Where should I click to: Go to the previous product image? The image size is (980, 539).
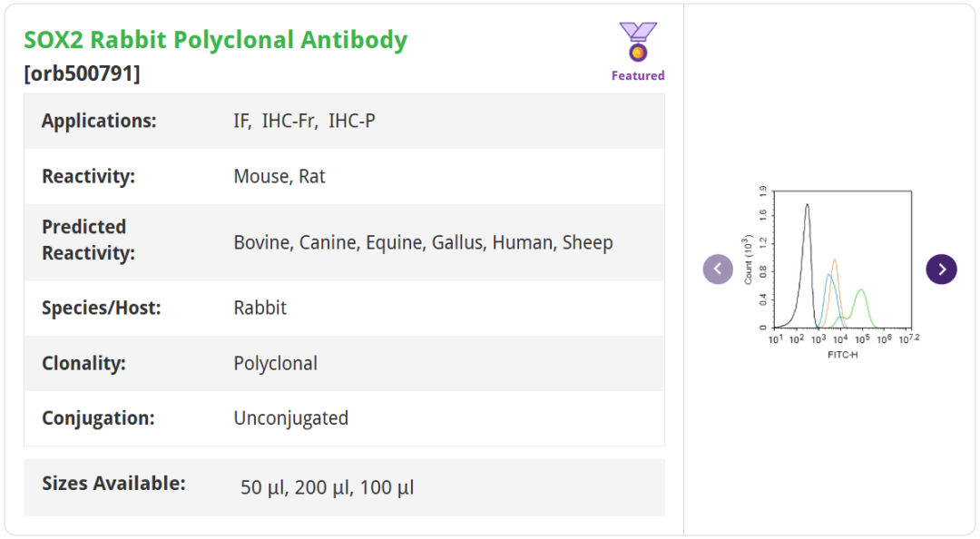click(718, 269)
